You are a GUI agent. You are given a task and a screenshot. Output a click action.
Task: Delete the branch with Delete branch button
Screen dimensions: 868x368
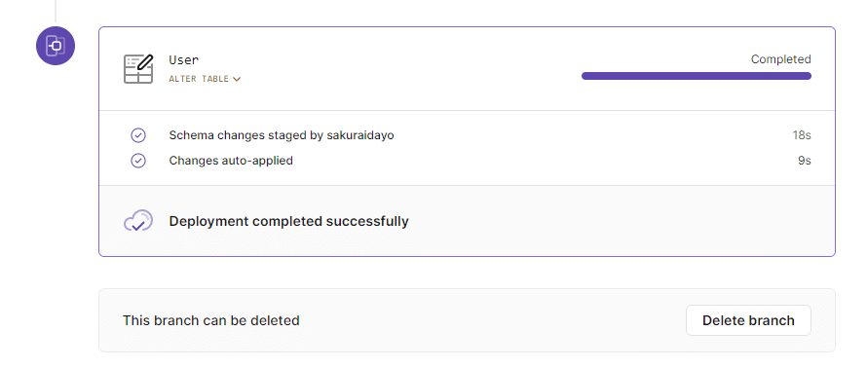click(748, 320)
